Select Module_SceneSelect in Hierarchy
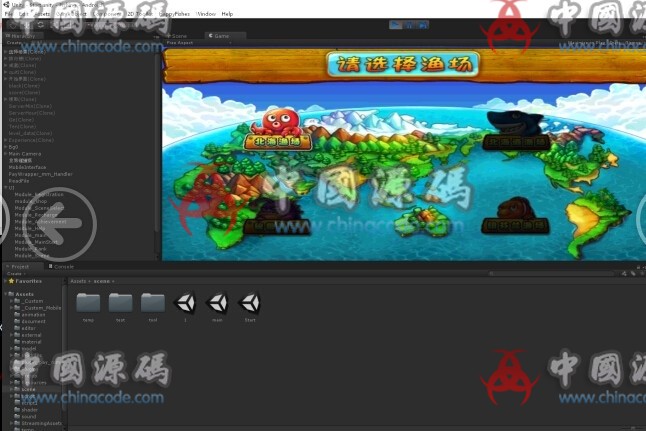 click(39, 208)
